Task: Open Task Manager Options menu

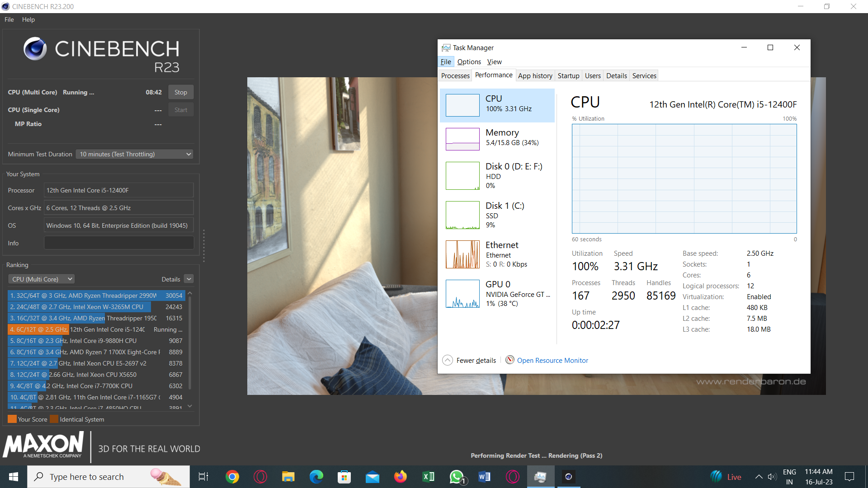Action: 469,62
